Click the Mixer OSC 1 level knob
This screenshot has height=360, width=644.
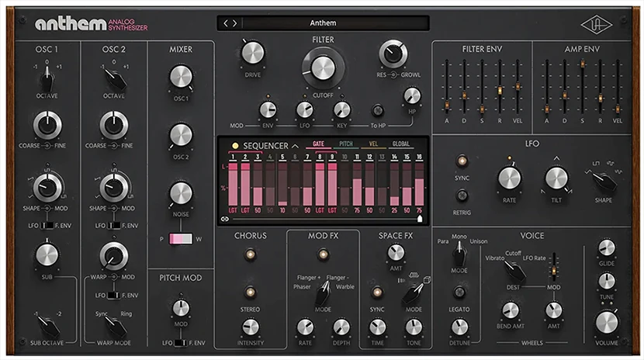(x=181, y=77)
